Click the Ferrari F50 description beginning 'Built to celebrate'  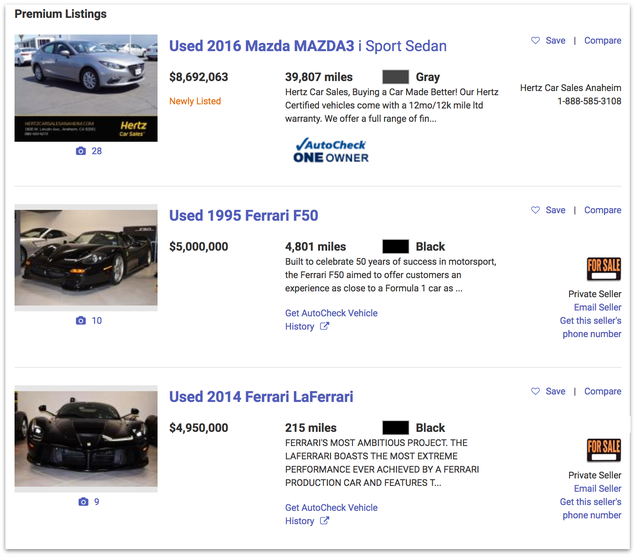(391, 275)
